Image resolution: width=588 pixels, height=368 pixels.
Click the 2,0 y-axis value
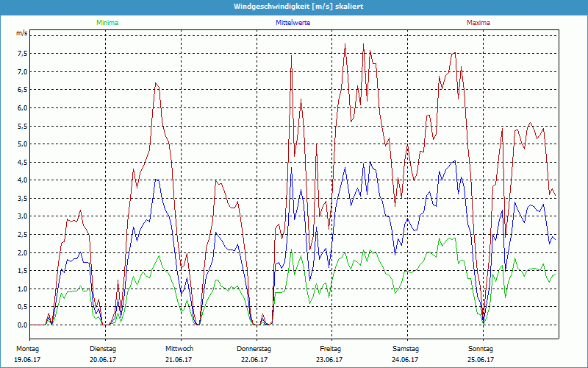23,252
